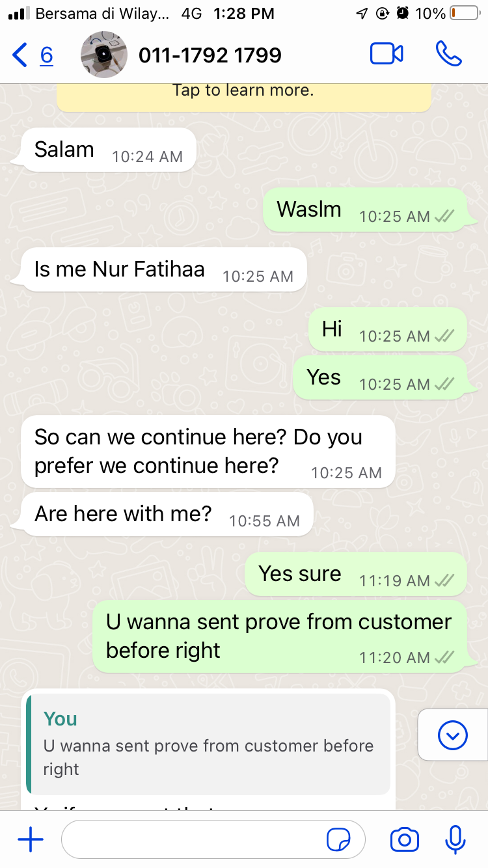Select the 'Waslm' sent message bubble

[364, 210]
